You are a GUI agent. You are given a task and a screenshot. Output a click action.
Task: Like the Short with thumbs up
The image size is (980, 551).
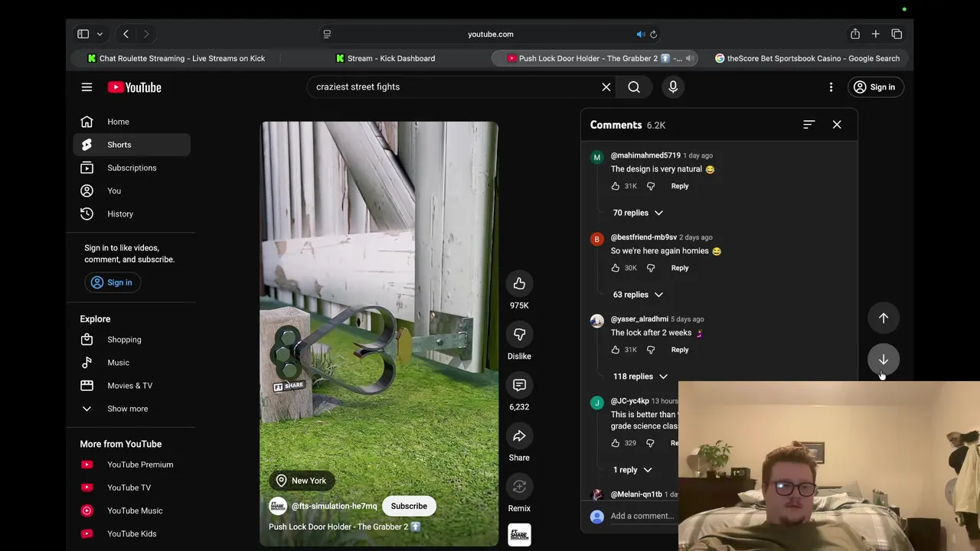coord(519,284)
